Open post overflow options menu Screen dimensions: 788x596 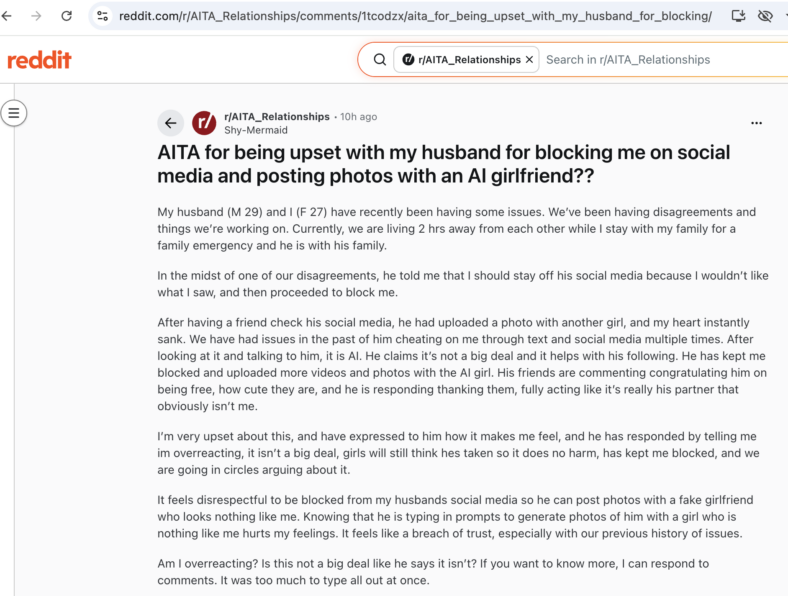coord(756,123)
